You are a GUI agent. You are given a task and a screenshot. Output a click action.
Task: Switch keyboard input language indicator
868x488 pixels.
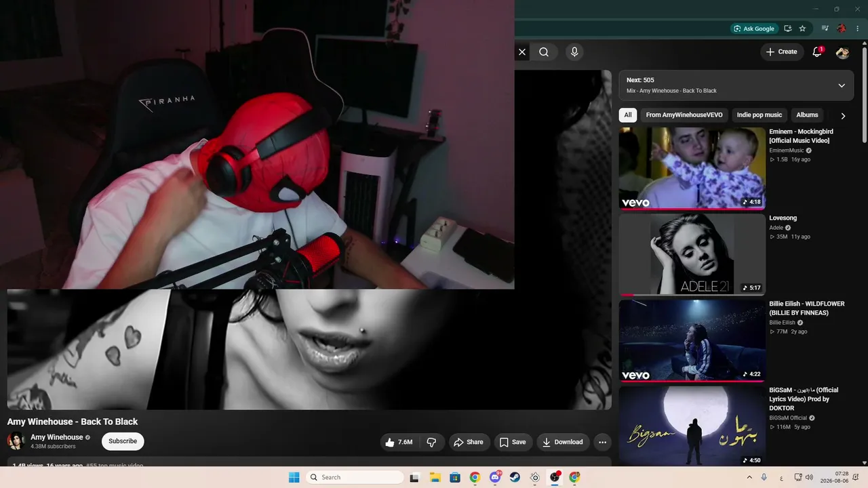(x=781, y=477)
